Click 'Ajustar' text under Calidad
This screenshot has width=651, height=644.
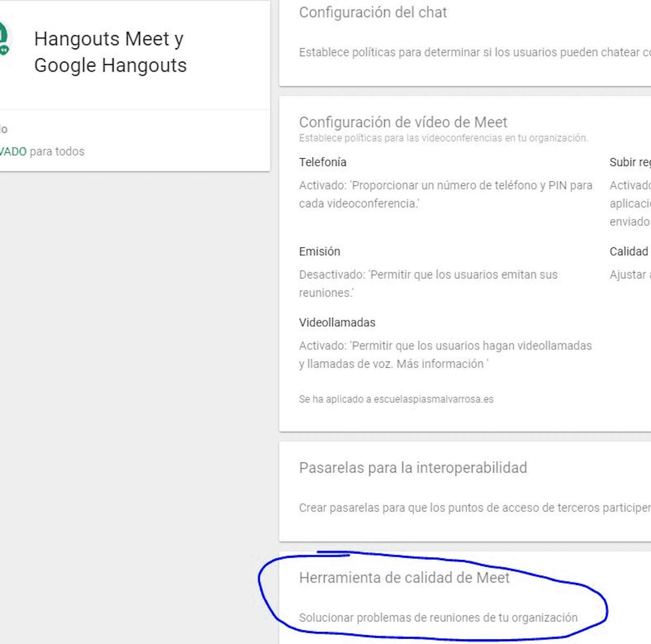[629, 274]
